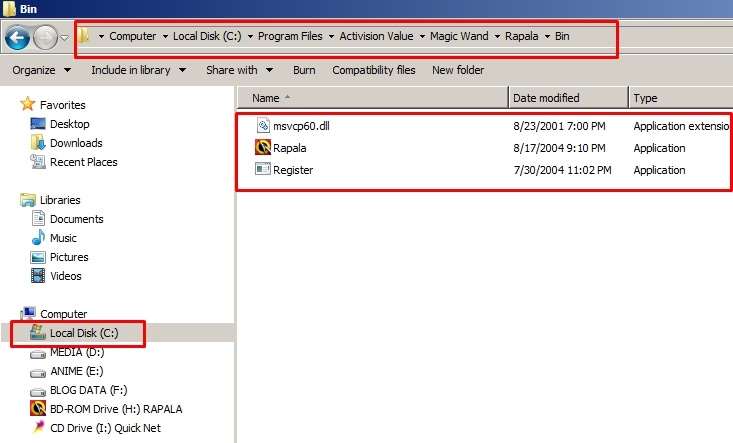Image resolution: width=733 pixels, height=443 pixels.
Task: Click Computer in the address bar path
Action: [x=132, y=36]
